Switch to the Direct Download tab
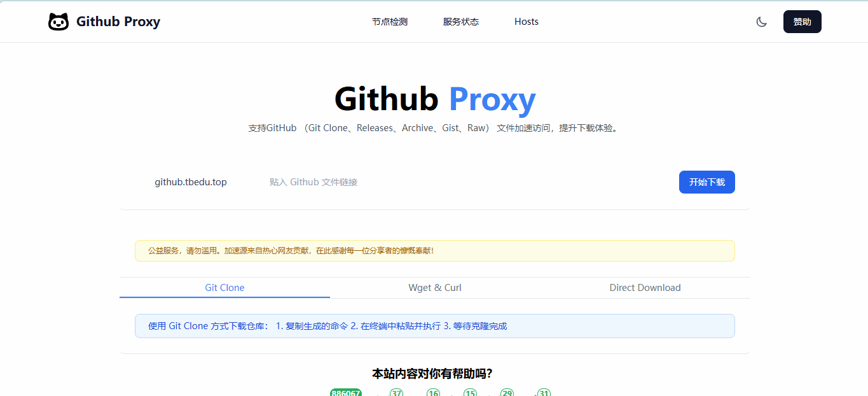The height and width of the screenshot is (396, 868). (645, 288)
